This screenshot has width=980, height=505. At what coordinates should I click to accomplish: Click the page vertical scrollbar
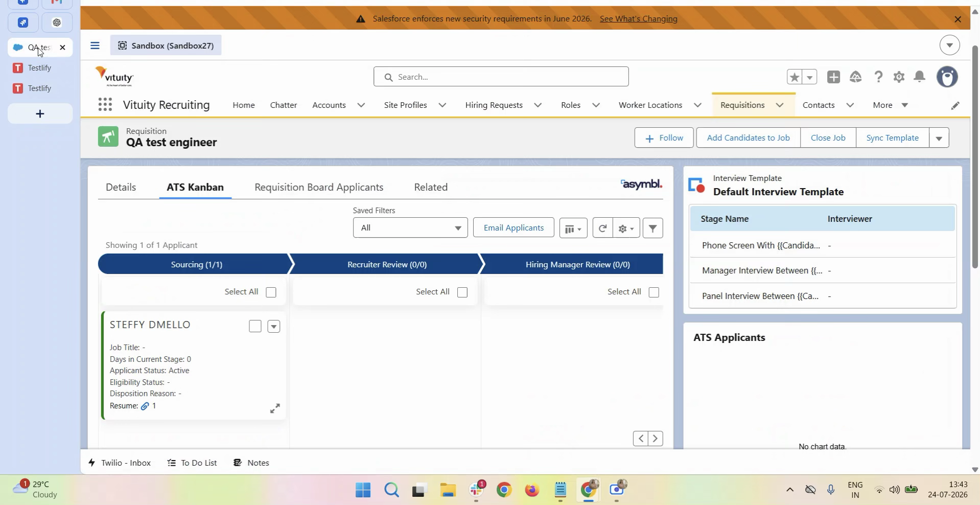pyautogui.click(x=975, y=156)
